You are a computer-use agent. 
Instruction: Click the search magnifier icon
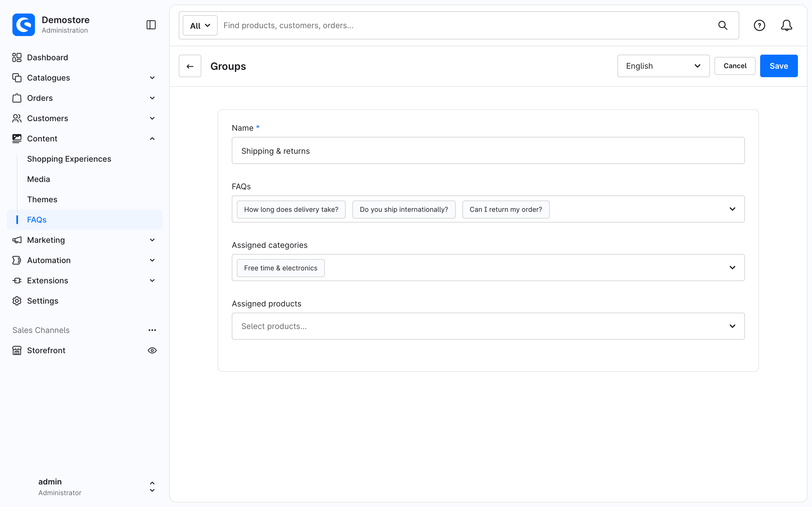[723, 25]
